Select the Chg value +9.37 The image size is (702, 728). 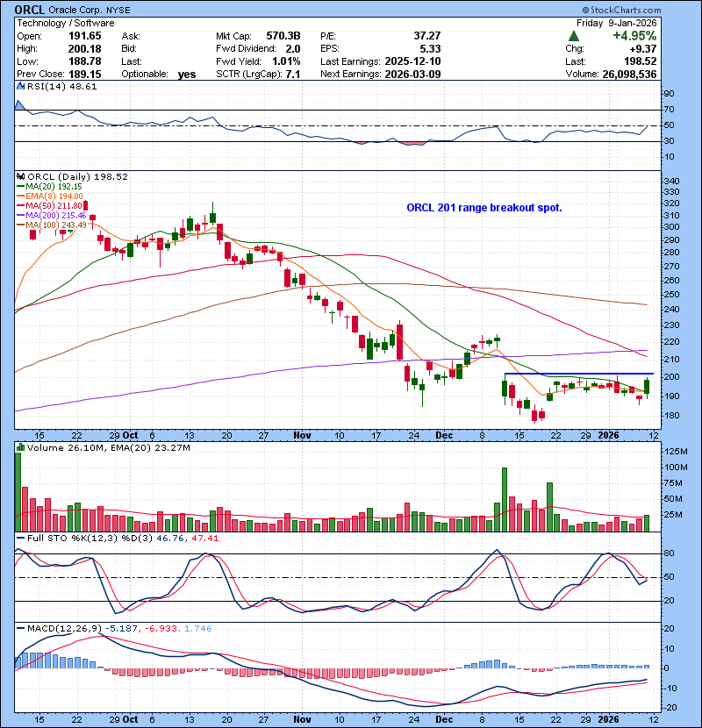coord(643,48)
